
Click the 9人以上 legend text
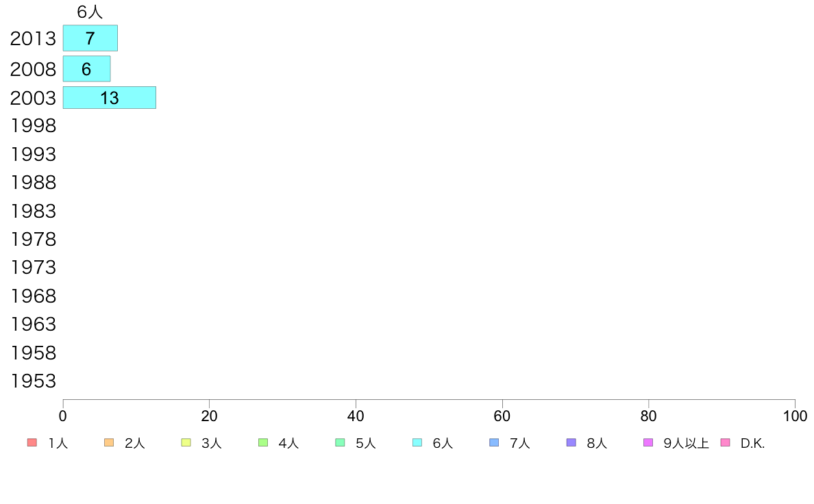pos(687,443)
